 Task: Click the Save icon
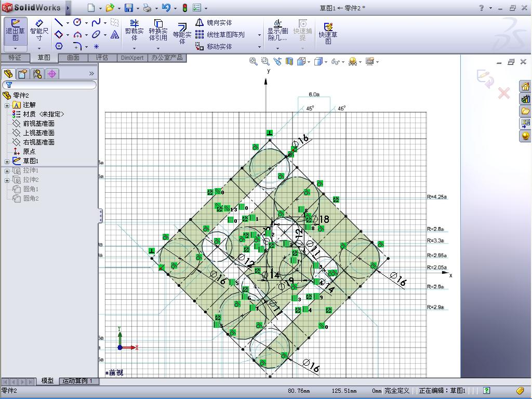(129, 7)
